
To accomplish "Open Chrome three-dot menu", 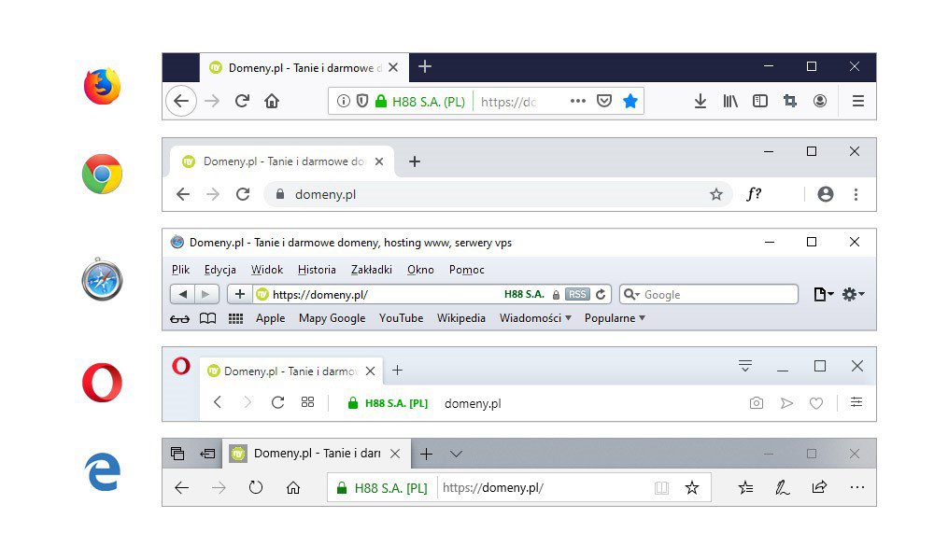I will pyautogui.click(x=856, y=194).
